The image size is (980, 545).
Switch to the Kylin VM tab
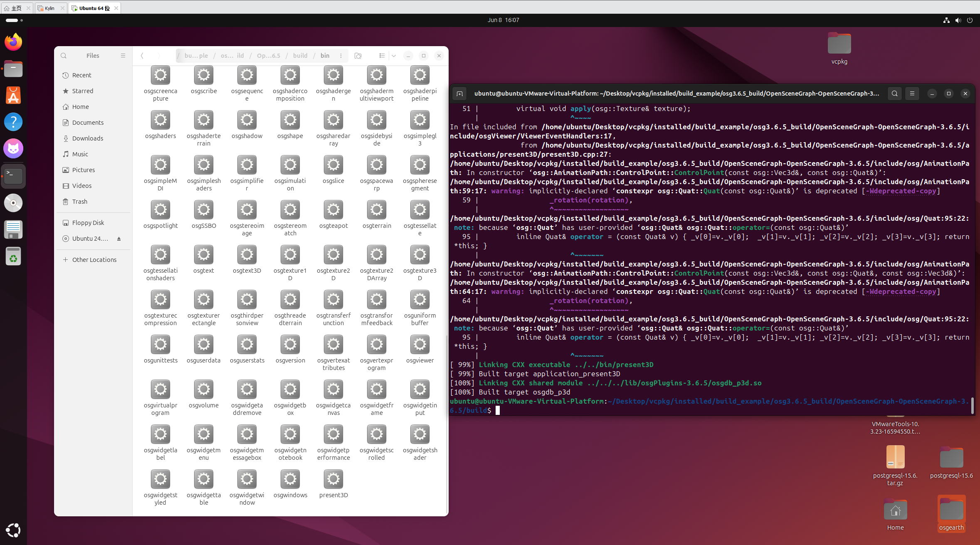(49, 8)
